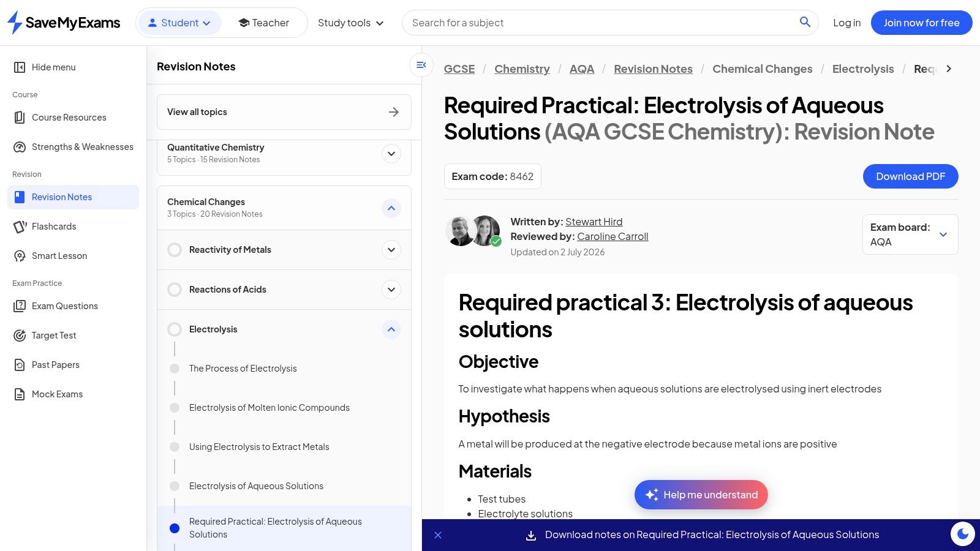Click the View all topics button
Screen dimensions: 980x551
click(284, 112)
